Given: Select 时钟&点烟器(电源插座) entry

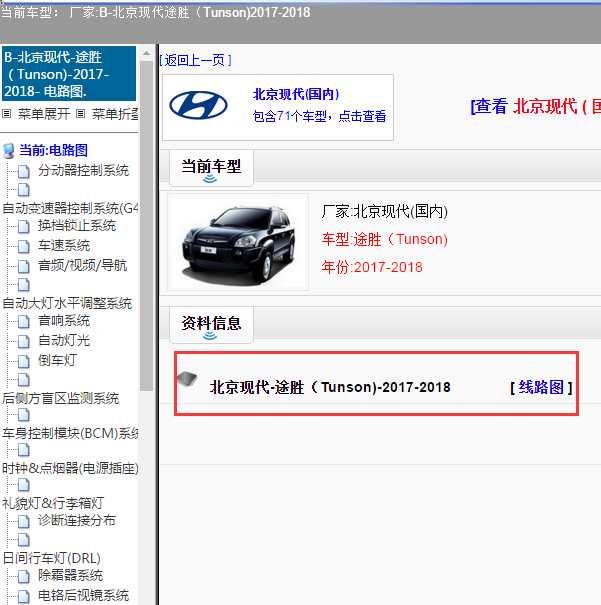Looking at the screenshot, I should pyautogui.click(x=70, y=468).
